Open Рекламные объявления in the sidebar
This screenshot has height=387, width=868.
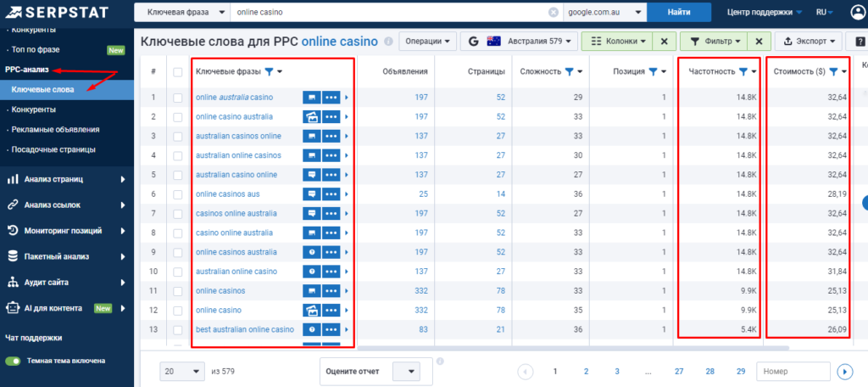point(55,130)
